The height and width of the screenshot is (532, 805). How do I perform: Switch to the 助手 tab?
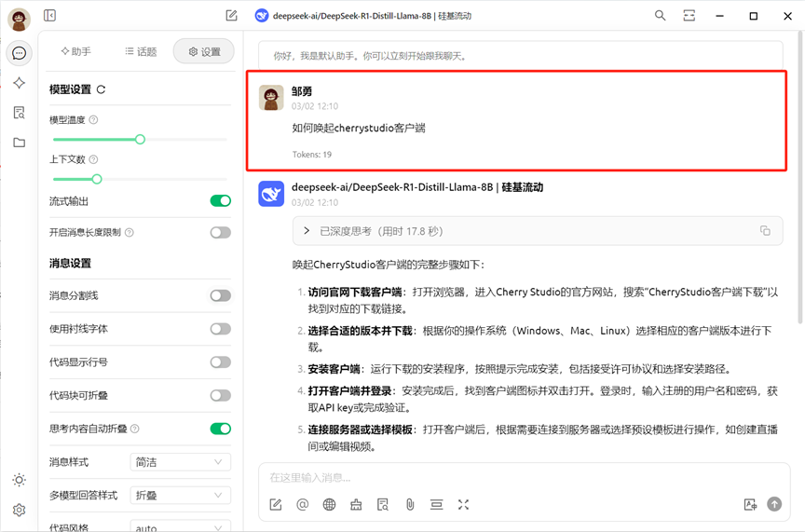(76, 51)
